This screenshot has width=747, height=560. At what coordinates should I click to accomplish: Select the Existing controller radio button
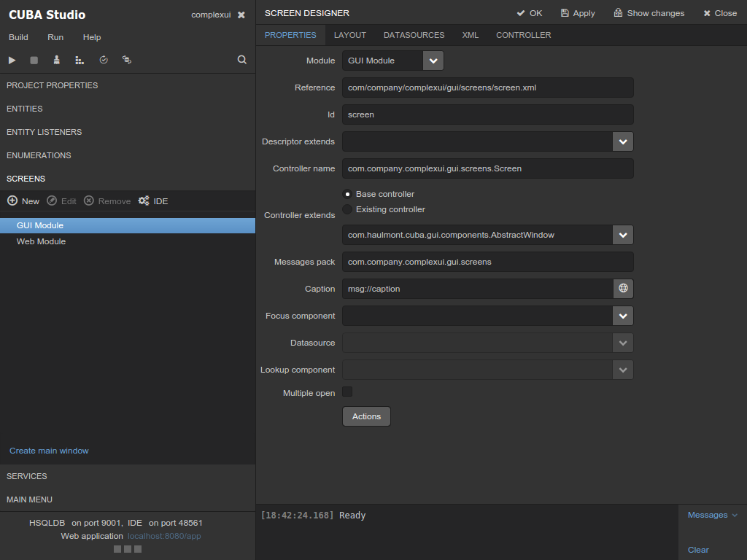pyautogui.click(x=347, y=209)
